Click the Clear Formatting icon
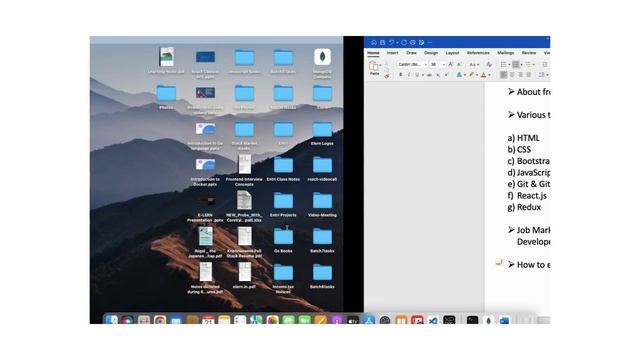The image size is (640, 360). point(489,64)
